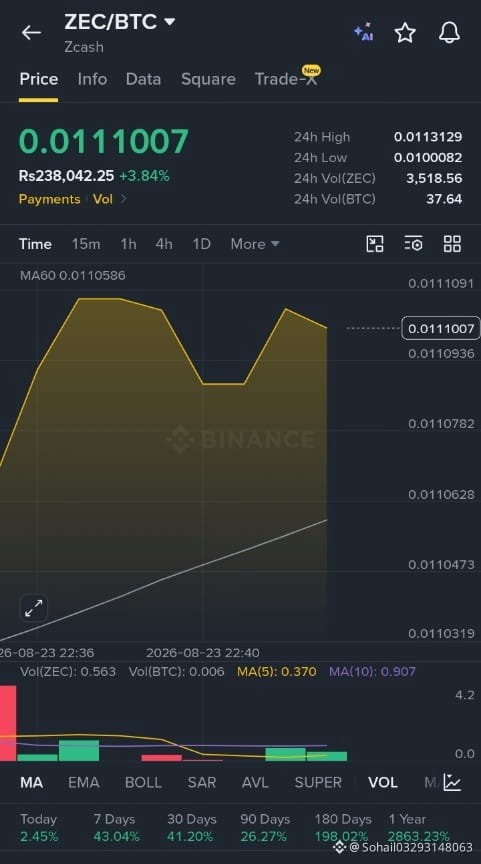481x864 pixels.
Task: Tap the 30 Days 41.20% change
Action: click(191, 828)
